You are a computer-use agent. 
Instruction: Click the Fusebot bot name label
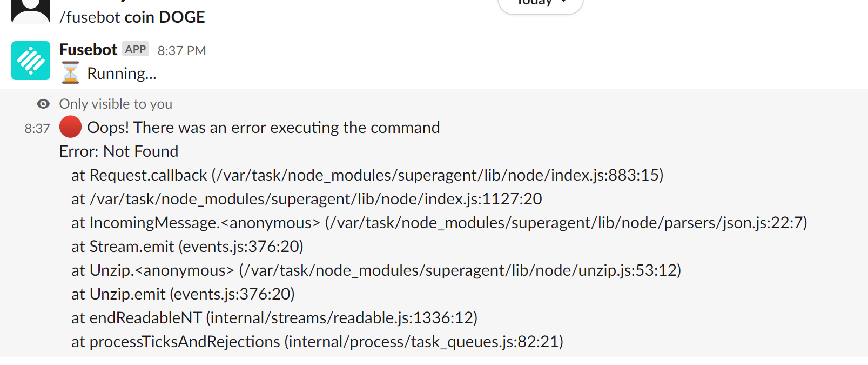coord(88,49)
